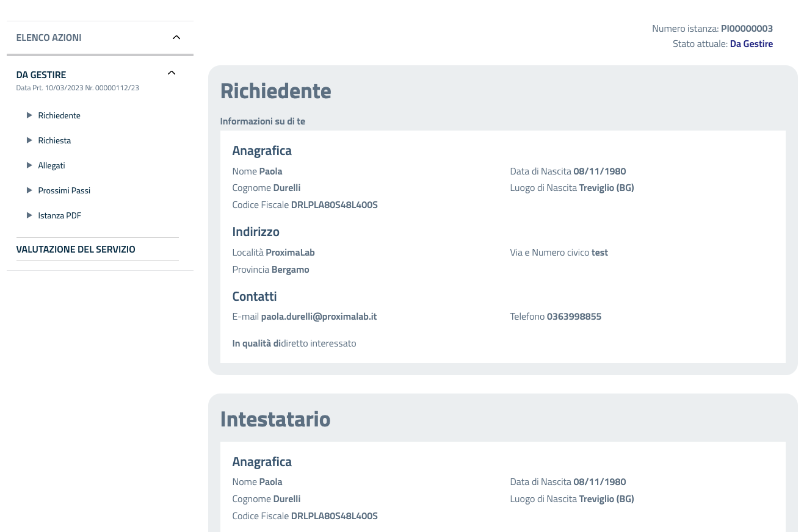Select the Richiesta sidebar item
The height and width of the screenshot is (532, 804).
[x=54, y=140]
